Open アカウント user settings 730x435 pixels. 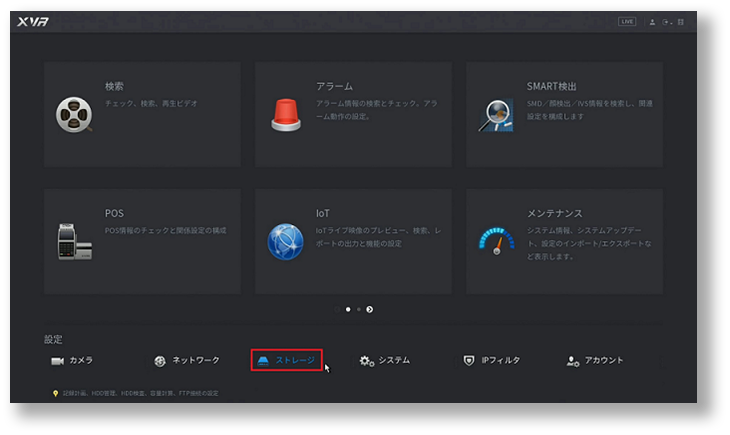coord(595,360)
